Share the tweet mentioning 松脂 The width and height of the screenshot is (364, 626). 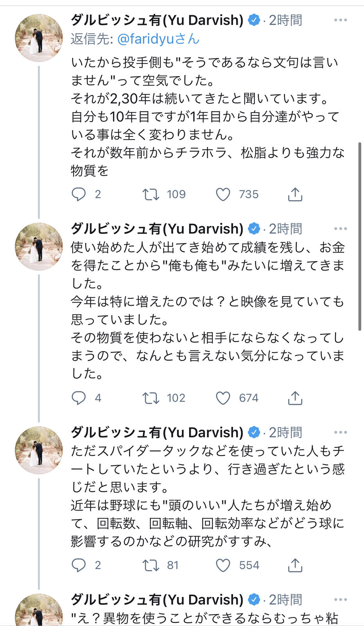[x=295, y=194]
